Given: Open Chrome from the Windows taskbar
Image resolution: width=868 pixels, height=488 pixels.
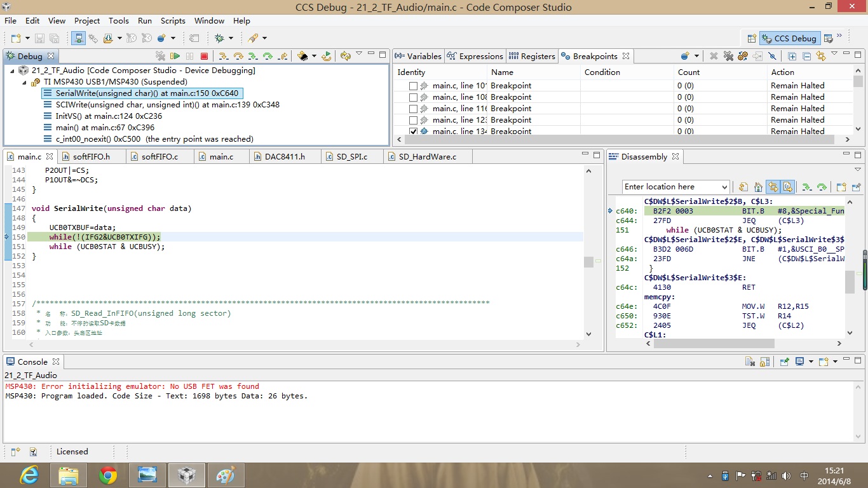Looking at the screenshot, I should pyautogui.click(x=108, y=475).
